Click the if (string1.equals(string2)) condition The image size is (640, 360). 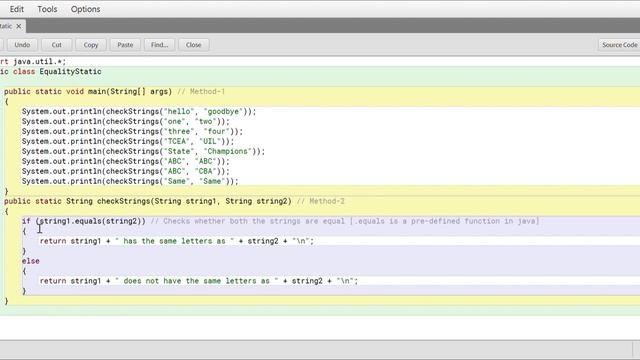[84, 221]
